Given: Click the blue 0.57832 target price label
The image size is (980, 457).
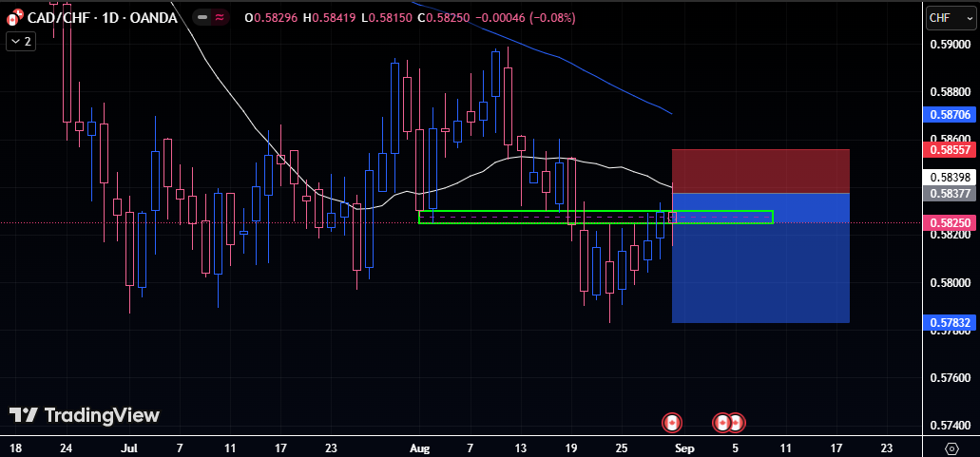Looking at the screenshot, I should [948, 322].
